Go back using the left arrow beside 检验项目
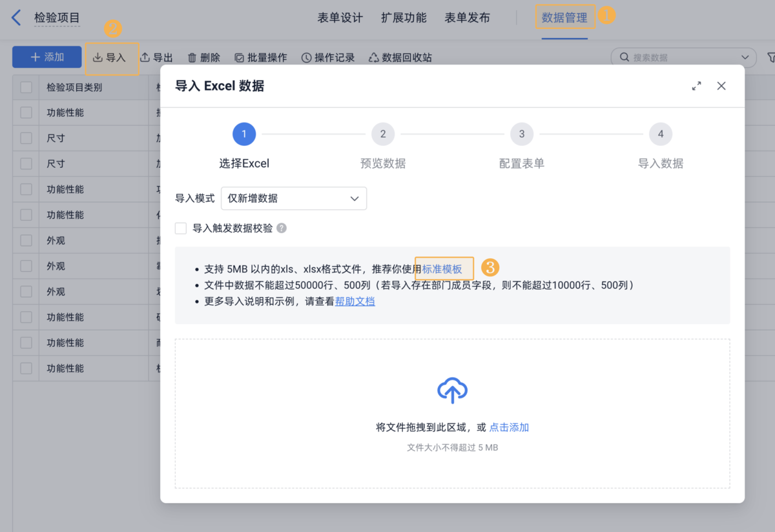The image size is (775, 532). pos(16,17)
